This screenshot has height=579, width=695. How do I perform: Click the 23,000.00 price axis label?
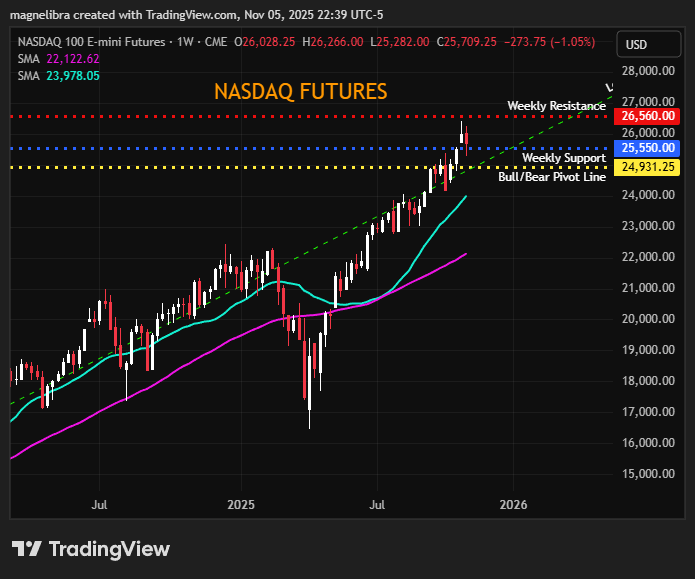(x=648, y=226)
